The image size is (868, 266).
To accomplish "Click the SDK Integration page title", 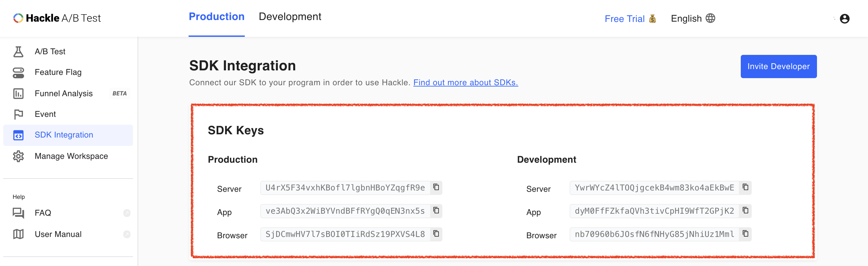I will click(242, 66).
